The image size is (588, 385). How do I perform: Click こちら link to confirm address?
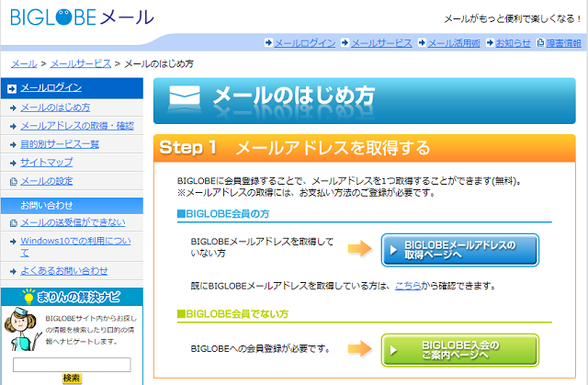(x=408, y=286)
